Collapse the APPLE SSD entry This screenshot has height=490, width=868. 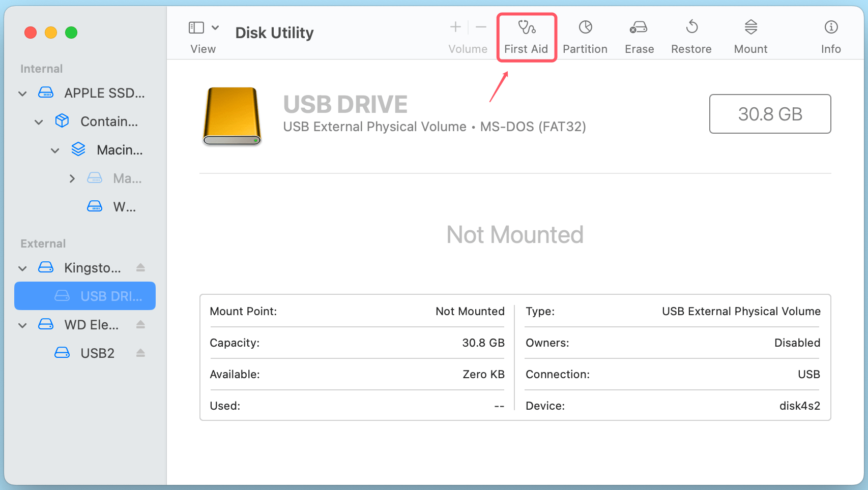click(22, 93)
